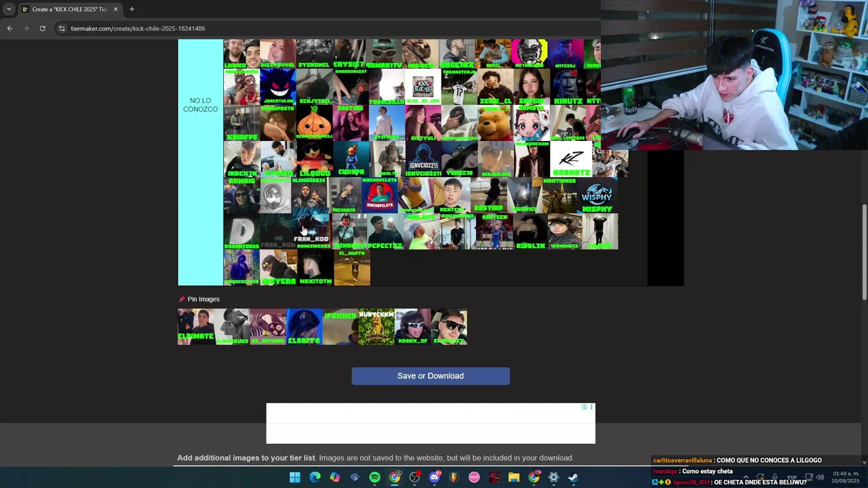The height and width of the screenshot is (488, 868).
Task: Select pinned ELBIMATE image
Action: (196, 327)
